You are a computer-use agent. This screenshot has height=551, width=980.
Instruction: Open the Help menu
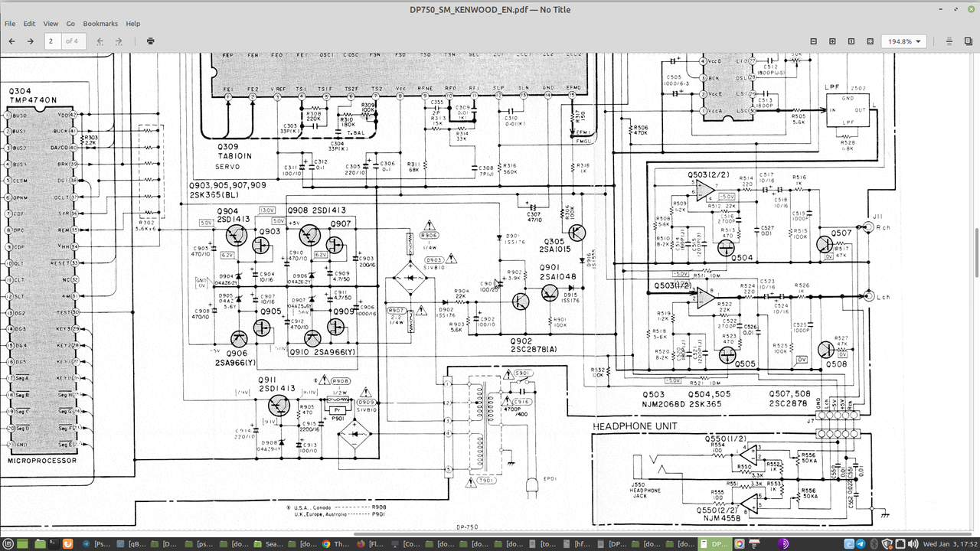[x=133, y=24]
